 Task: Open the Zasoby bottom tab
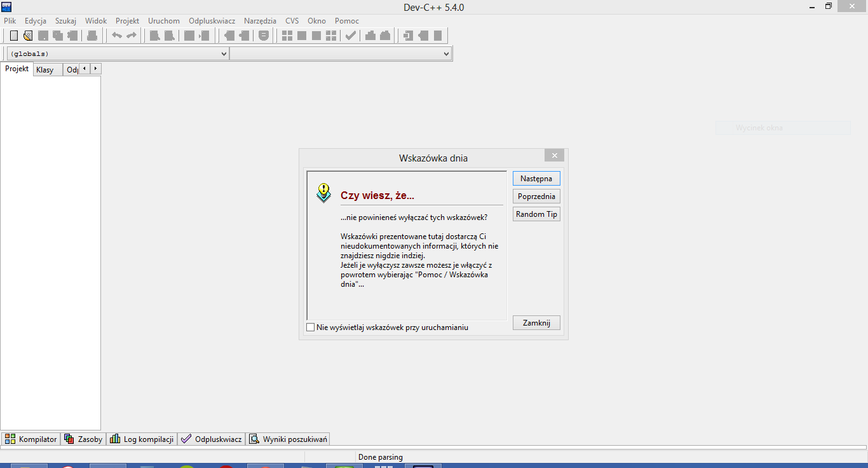[83, 439]
